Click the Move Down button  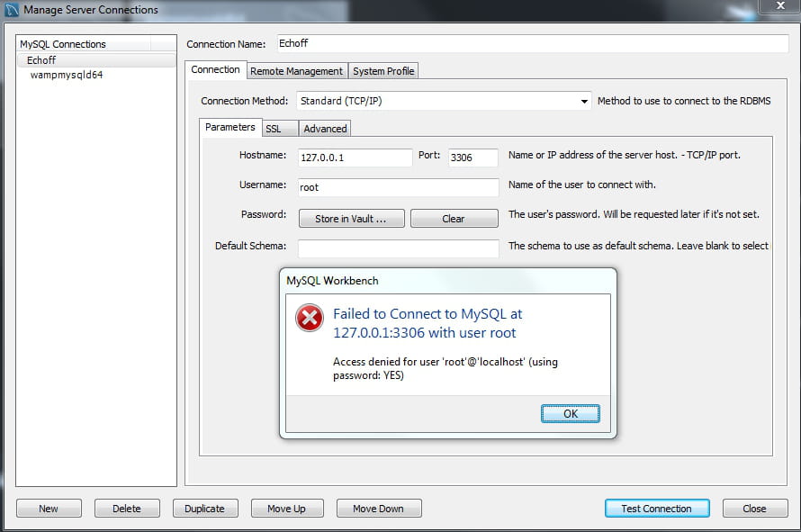(379, 509)
